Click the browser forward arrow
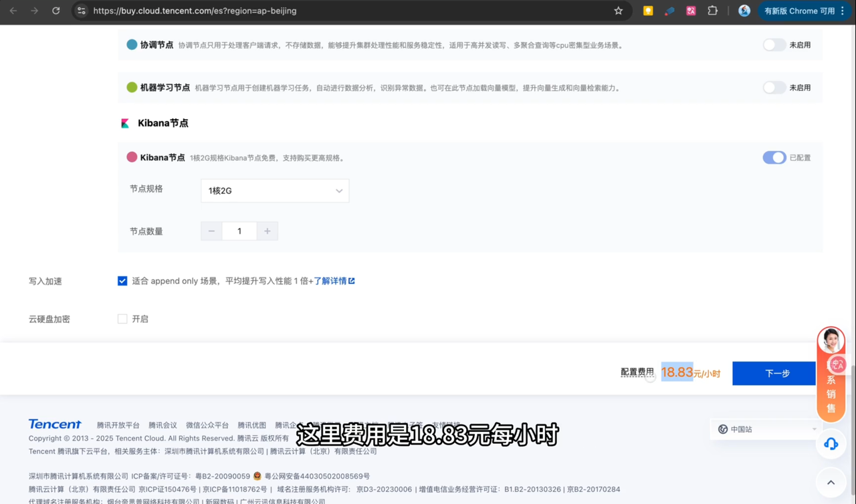 coord(34,11)
